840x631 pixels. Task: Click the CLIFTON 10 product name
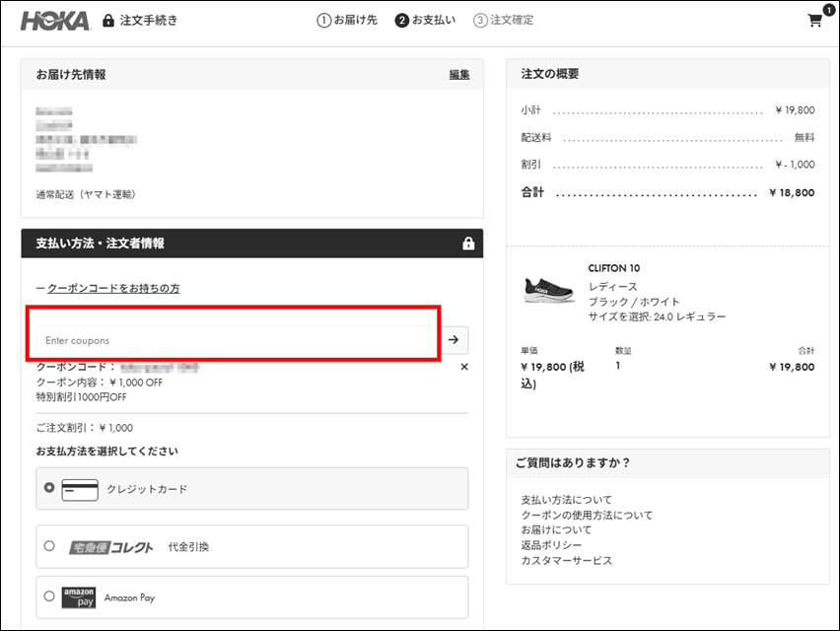(x=614, y=268)
